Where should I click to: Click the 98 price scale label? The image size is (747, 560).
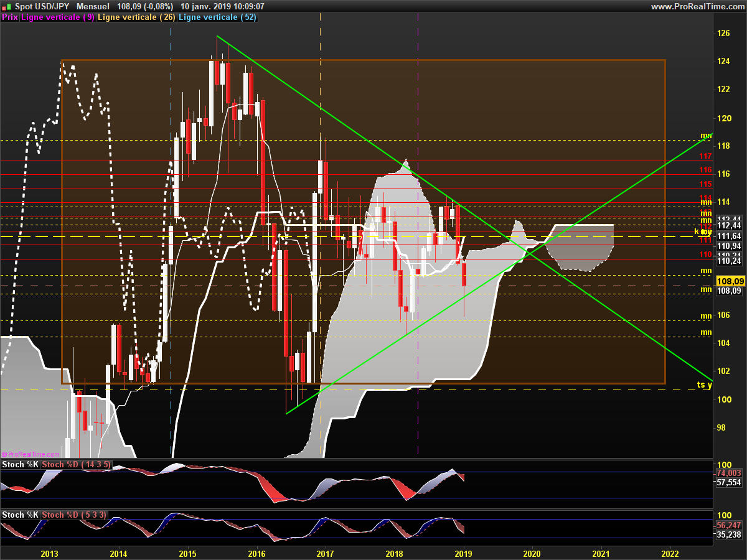(722, 427)
